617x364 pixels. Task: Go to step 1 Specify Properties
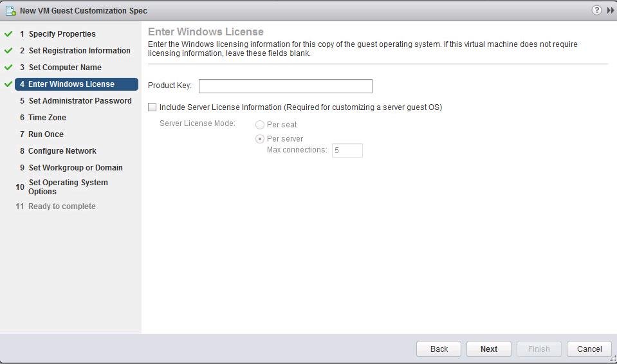pos(58,34)
